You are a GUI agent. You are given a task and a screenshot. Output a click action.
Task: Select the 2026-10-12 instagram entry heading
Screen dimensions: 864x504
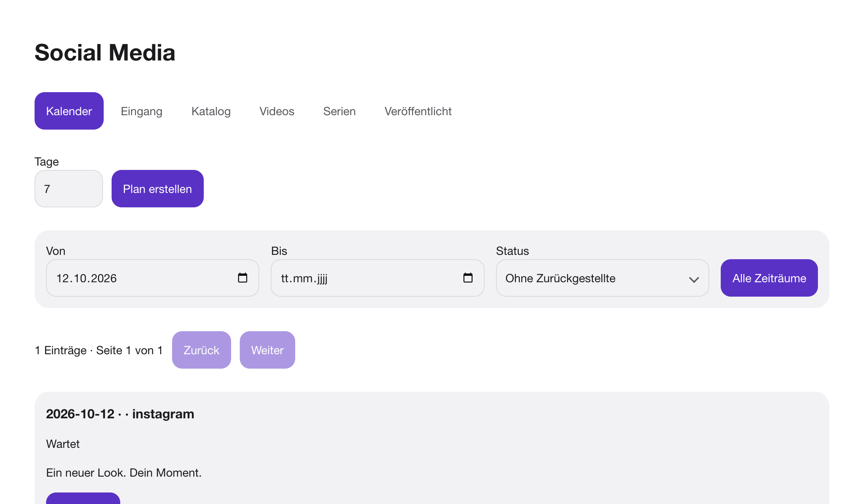120,414
